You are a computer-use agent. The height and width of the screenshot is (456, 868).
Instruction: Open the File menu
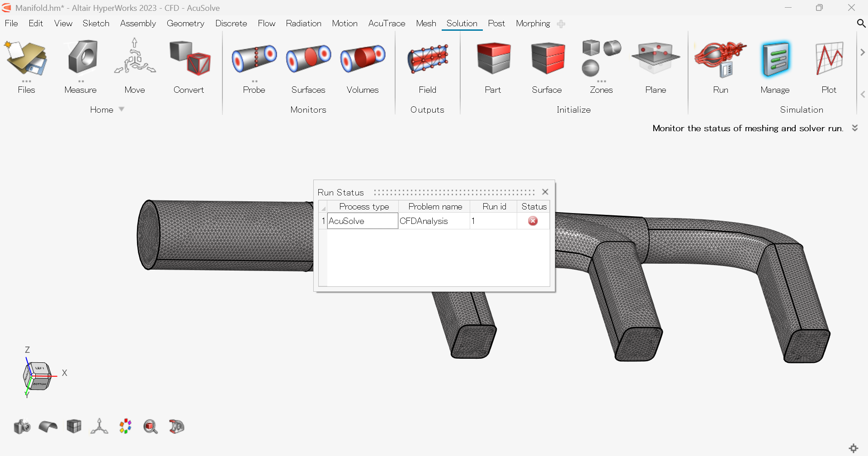point(11,23)
